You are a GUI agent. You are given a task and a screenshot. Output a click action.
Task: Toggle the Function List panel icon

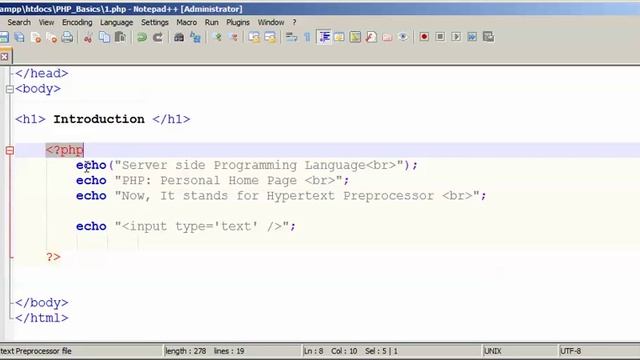point(371,37)
